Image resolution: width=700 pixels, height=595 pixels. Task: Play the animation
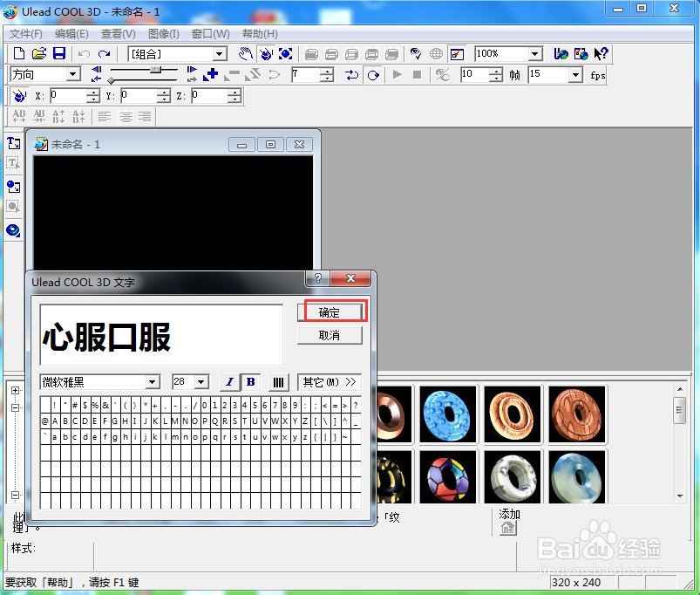pyautogui.click(x=397, y=75)
